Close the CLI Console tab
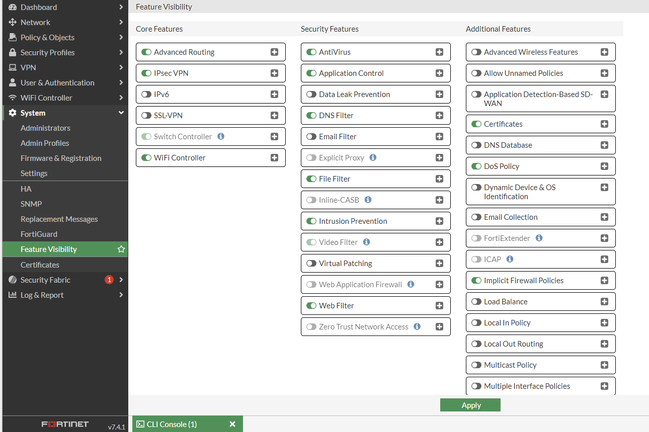 pyautogui.click(x=232, y=424)
